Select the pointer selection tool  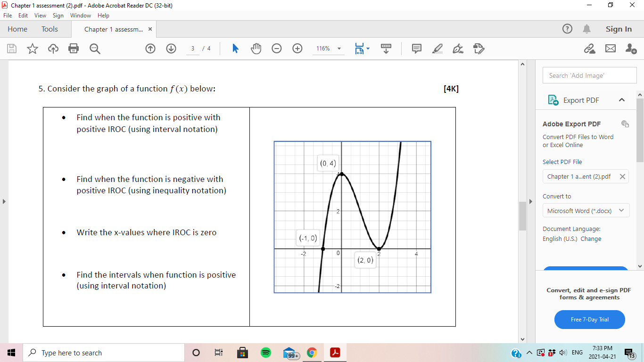click(235, 49)
